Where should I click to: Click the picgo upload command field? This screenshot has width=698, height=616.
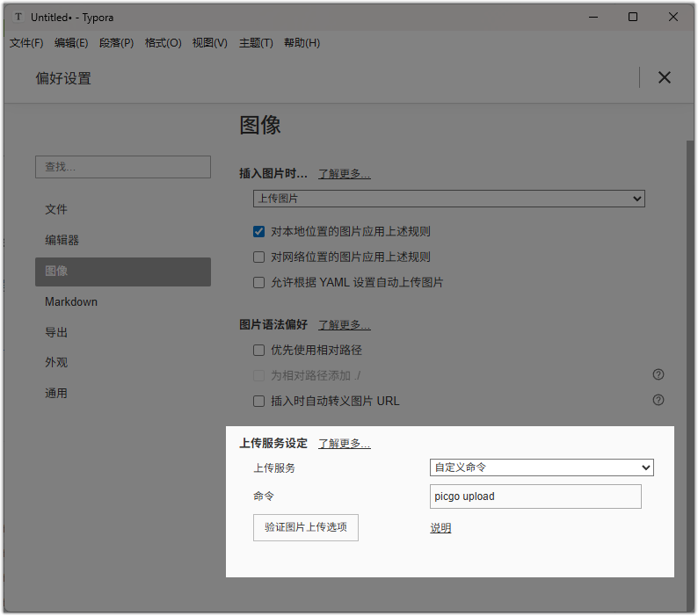(535, 496)
